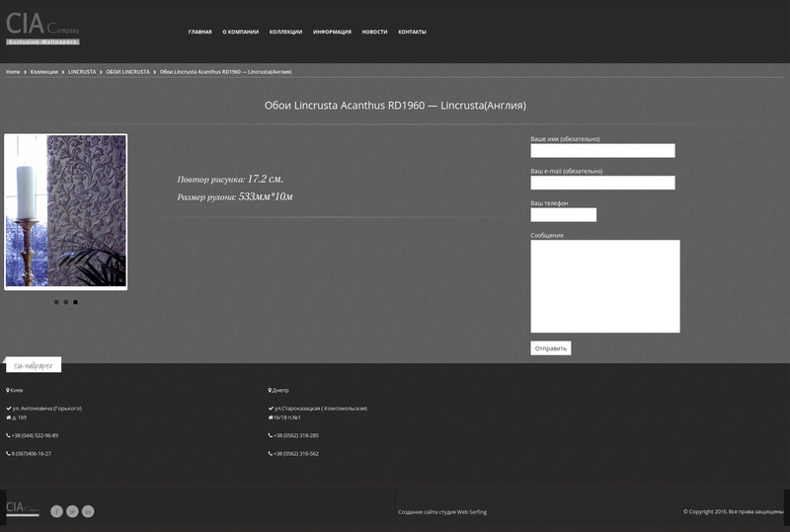Screen dimensions: 790x532
Task: Click ОБОИ LINCRUSTA breadcrumb link
Action: tap(128, 72)
